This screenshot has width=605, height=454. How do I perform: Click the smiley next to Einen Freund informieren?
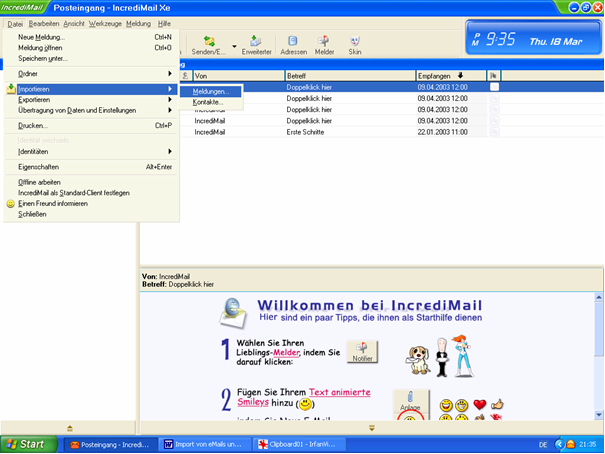pos(11,204)
